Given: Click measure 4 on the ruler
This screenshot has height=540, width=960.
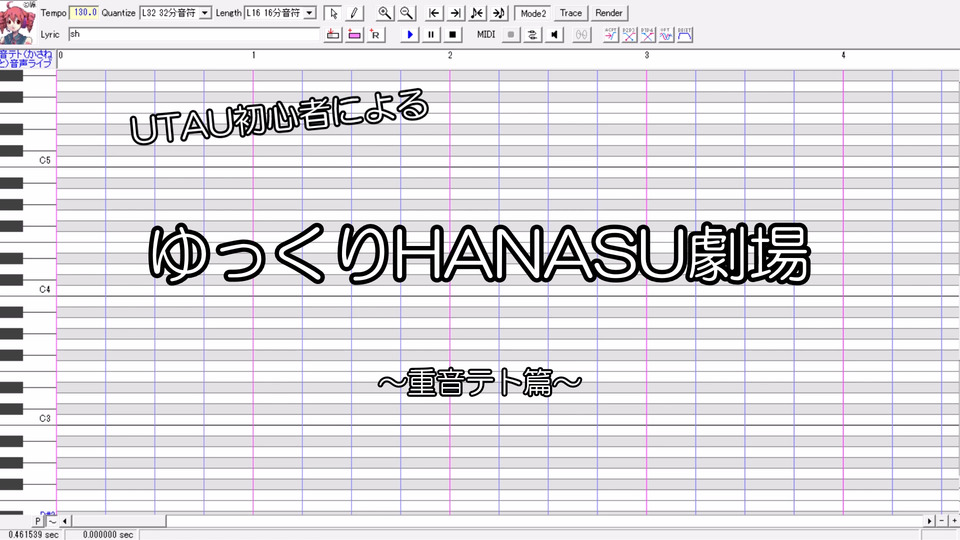Looking at the screenshot, I should (x=843, y=55).
